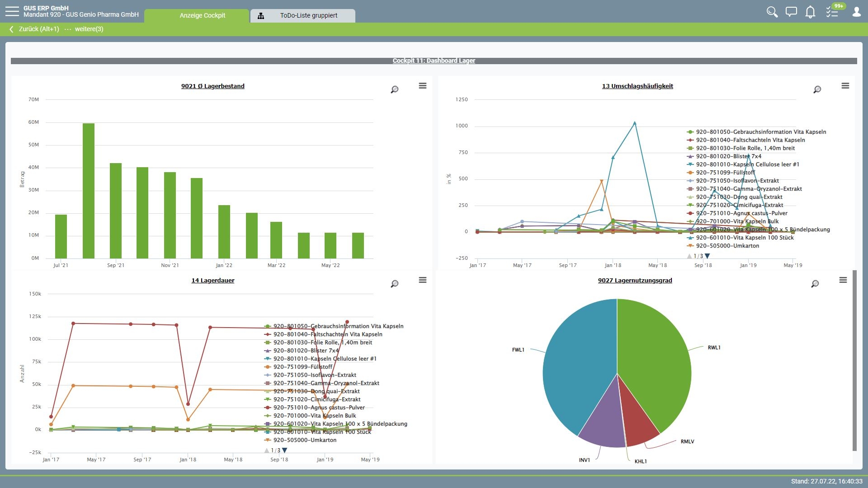868x488 pixels.
Task: Click magnifier on Lagernutzungsgrad chart
Action: coord(815,284)
